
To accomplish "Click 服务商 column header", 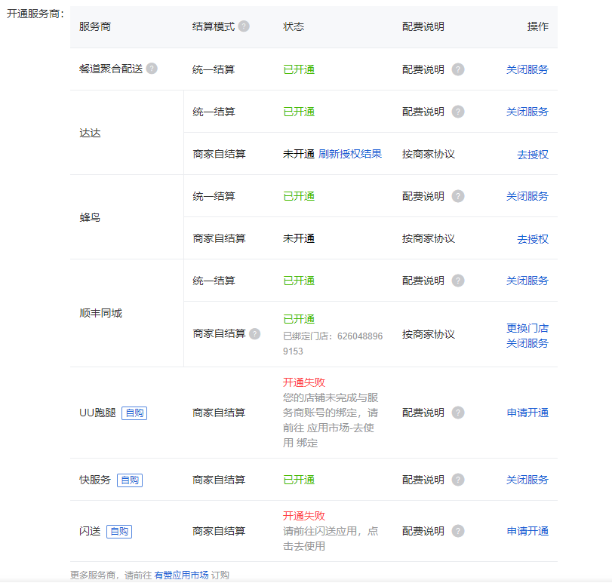I will click(x=95, y=27).
